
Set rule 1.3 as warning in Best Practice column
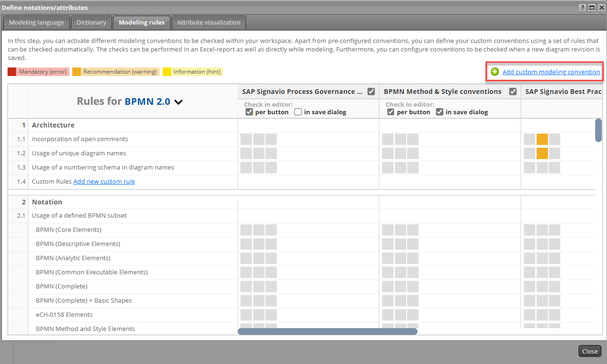pos(542,168)
